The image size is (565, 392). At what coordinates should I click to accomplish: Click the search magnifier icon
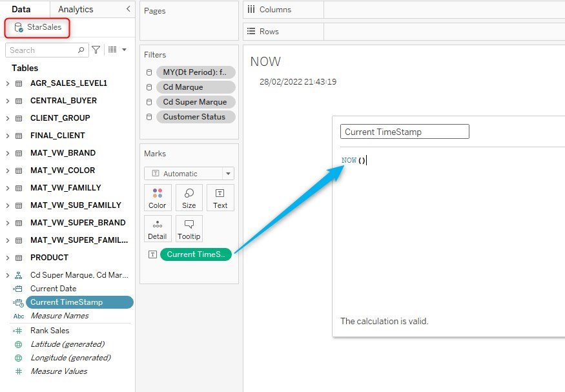81,50
